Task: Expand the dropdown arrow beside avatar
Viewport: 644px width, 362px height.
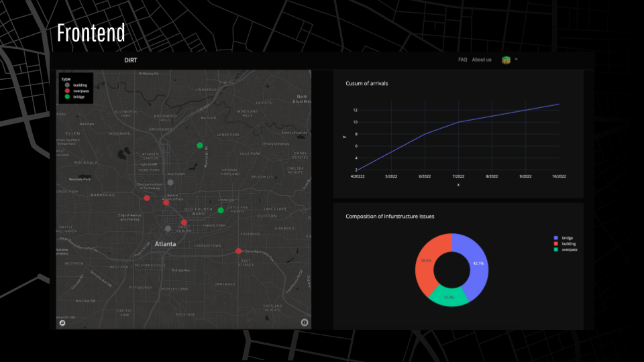Action: pyautogui.click(x=517, y=60)
